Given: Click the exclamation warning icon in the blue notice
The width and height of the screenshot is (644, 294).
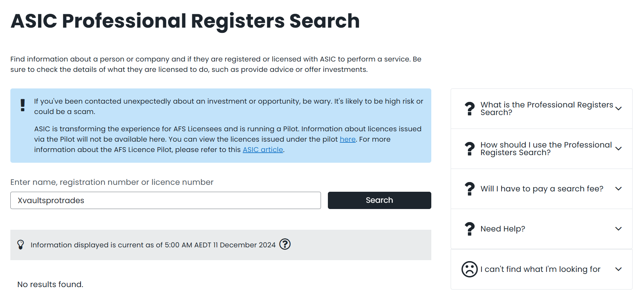Looking at the screenshot, I should 23,105.
